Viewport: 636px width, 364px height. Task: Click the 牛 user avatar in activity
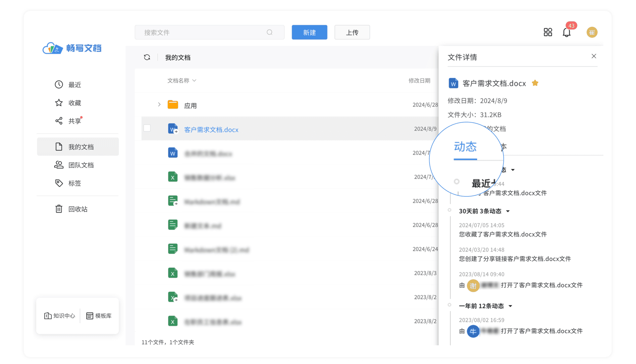[x=473, y=331]
